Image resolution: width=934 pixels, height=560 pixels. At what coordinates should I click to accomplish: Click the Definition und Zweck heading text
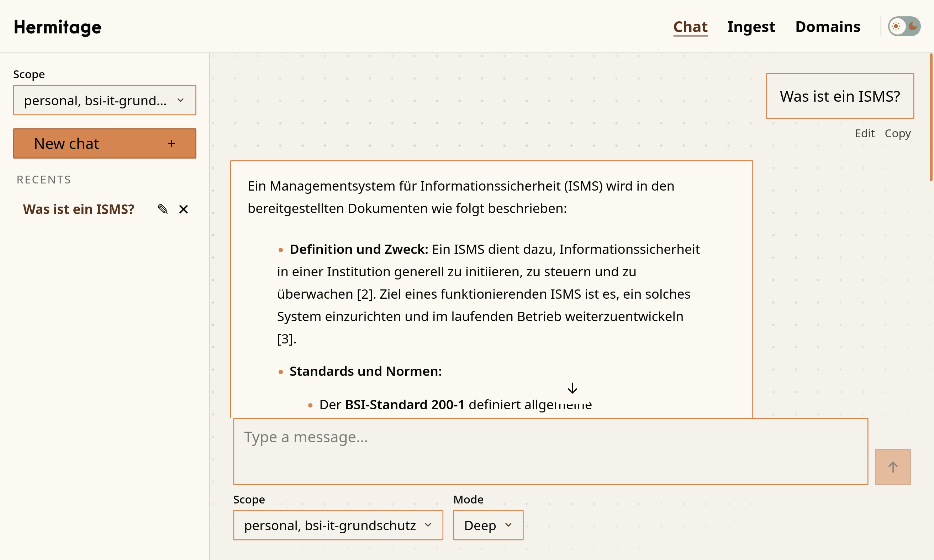[359, 250]
